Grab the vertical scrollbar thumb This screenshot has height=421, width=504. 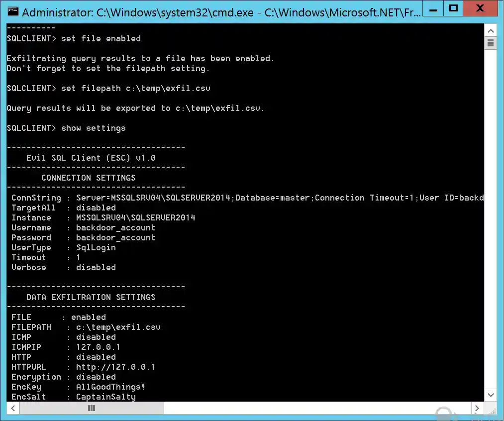491,43
